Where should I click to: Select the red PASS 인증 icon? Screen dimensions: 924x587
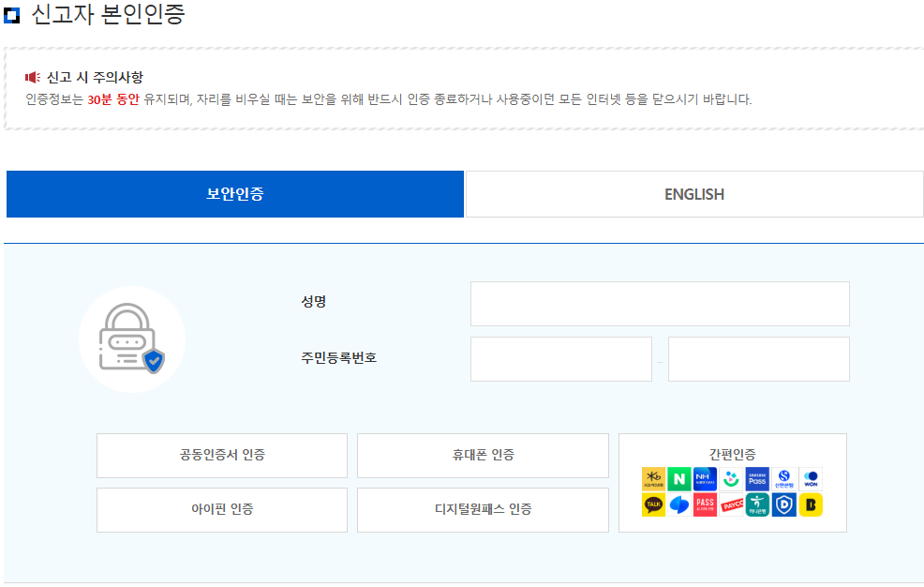pos(705,504)
